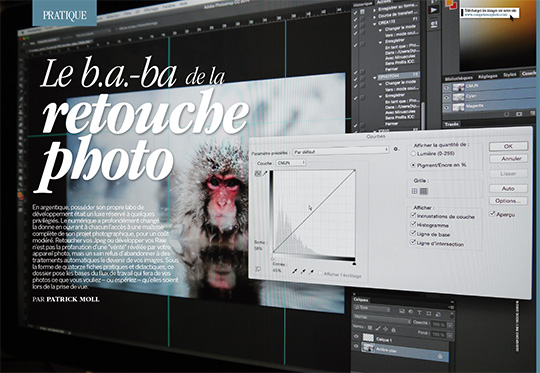Select the Lumière (0-255) radio button
This screenshot has width=540, height=373.
point(413,154)
